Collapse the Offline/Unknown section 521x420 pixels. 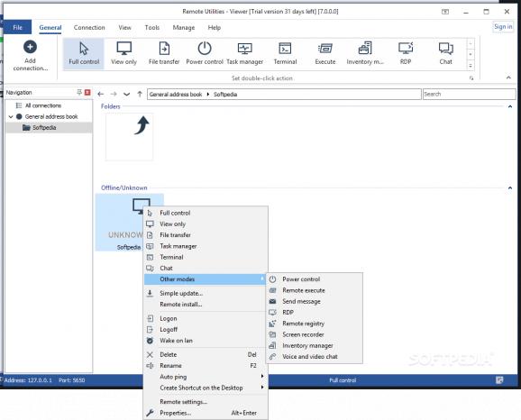pos(510,187)
